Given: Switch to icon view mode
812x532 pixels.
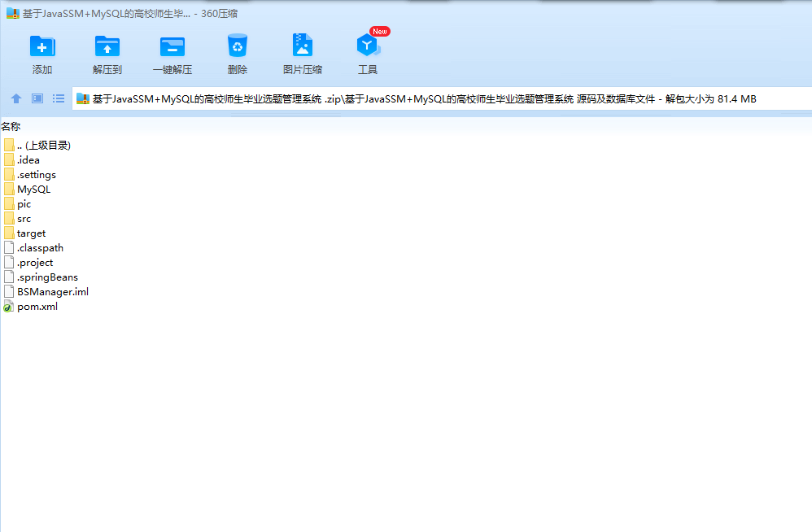Looking at the screenshot, I should click(37, 98).
